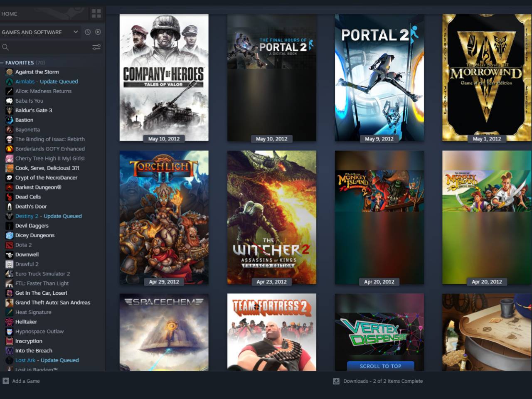
Task: Open Secret of Monkey Island cover
Action: click(x=487, y=217)
